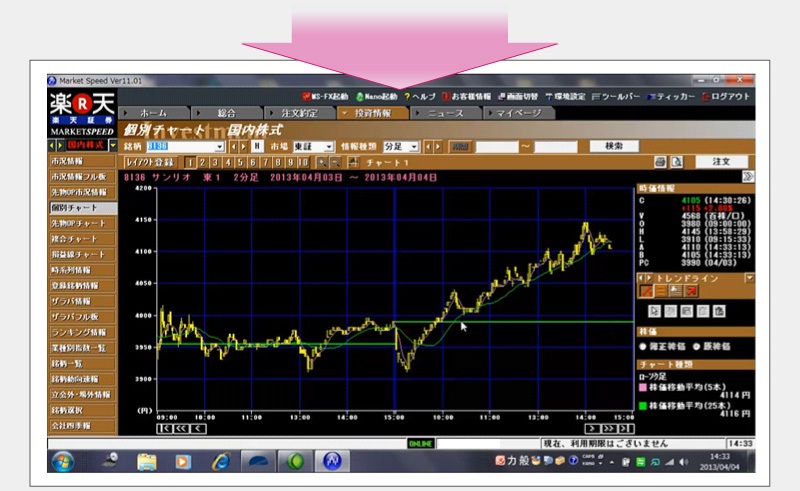Open the 銘柄 stock code dropdown
The width and height of the screenshot is (800, 491).
pyautogui.click(x=219, y=147)
